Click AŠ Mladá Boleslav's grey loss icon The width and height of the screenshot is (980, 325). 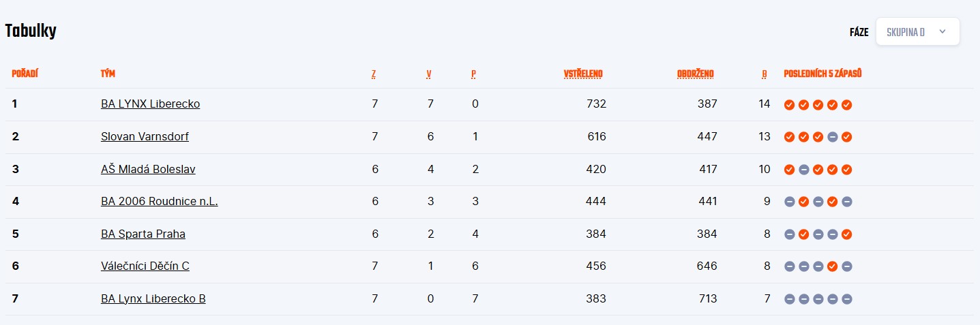[x=803, y=170]
